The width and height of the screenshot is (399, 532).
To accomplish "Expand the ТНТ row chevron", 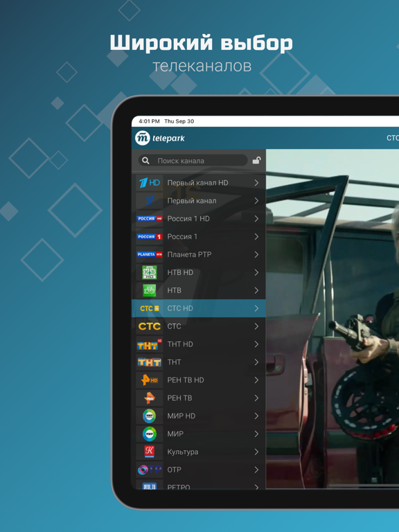I will (256, 362).
